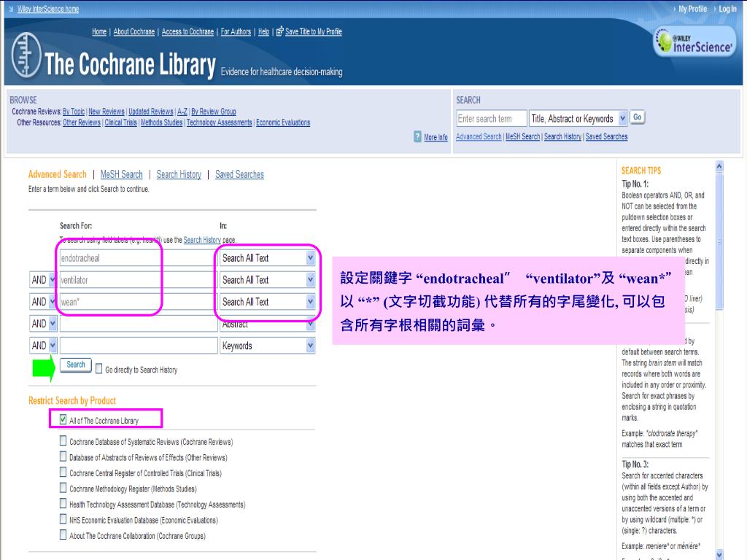
Task: Check Cochrane Methodology Register checkbox
Action: coord(63,488)
